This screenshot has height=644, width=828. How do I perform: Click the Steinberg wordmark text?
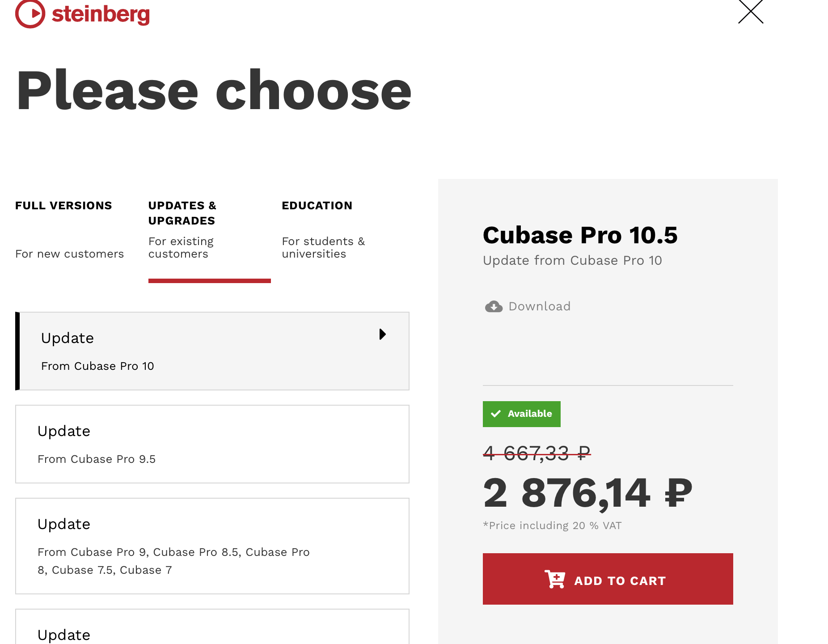pyautogui.click(x=101, y=14)
